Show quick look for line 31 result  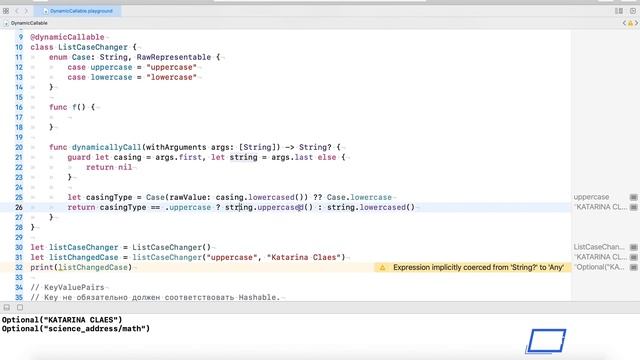633,257
